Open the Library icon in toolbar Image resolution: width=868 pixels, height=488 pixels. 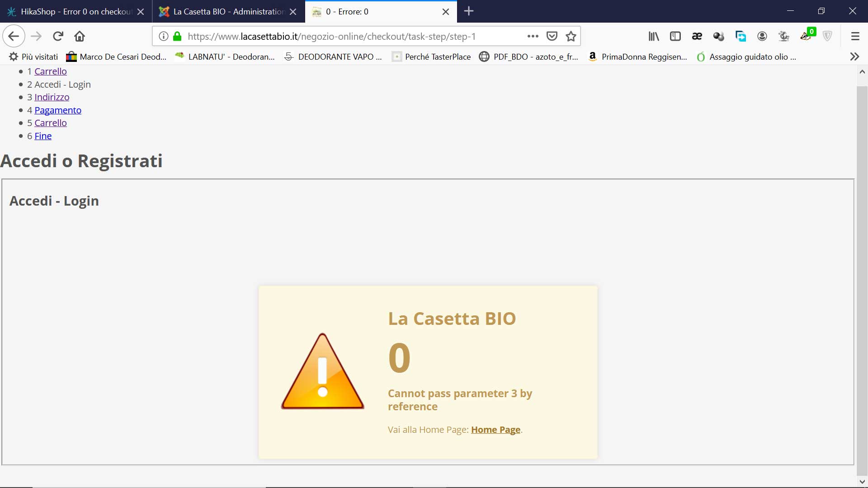point(654,36)
